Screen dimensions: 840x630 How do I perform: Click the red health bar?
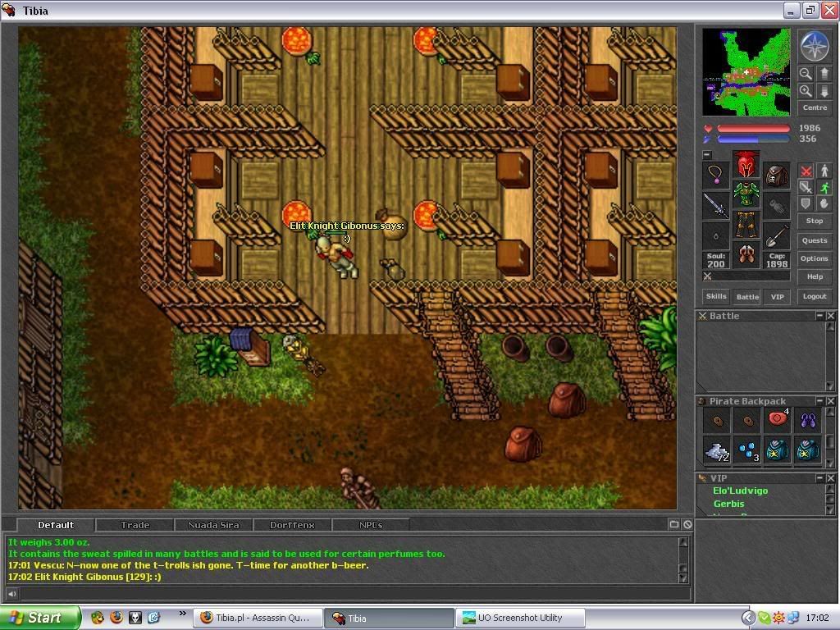tap(753, 129)
